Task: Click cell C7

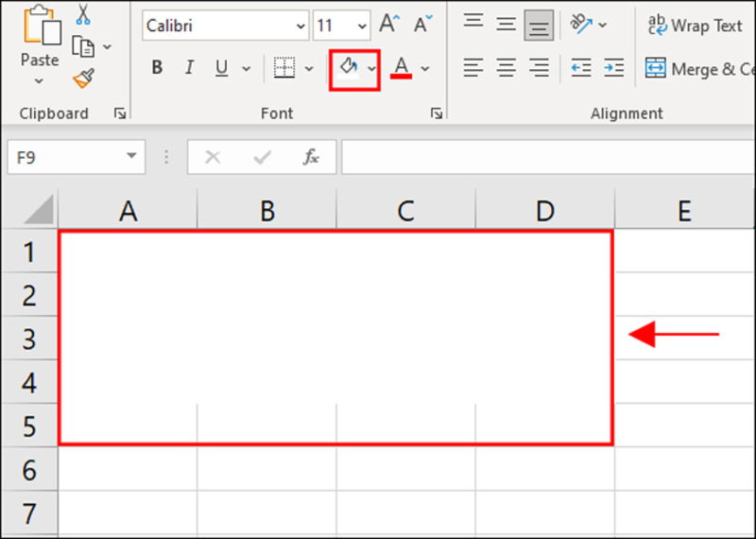Action: [x=406, y=513]
